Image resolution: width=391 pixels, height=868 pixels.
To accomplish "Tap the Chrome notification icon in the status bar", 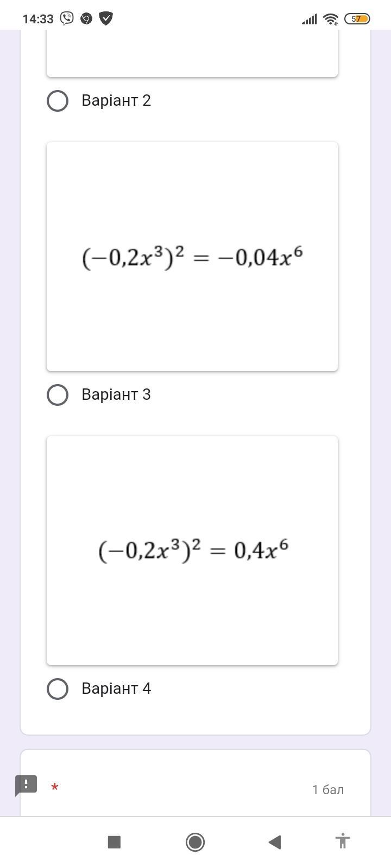I will (x=86, y=19).
